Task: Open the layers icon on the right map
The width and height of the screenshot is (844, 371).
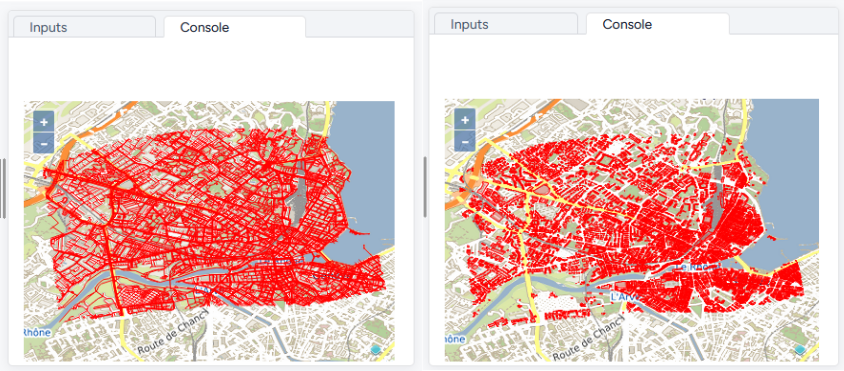Action: coord(801,349)
